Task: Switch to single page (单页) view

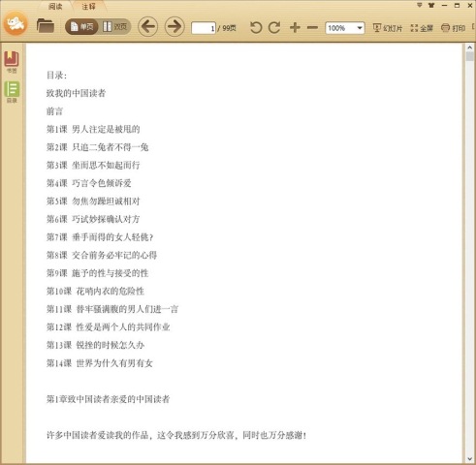Action: [82, 26]
